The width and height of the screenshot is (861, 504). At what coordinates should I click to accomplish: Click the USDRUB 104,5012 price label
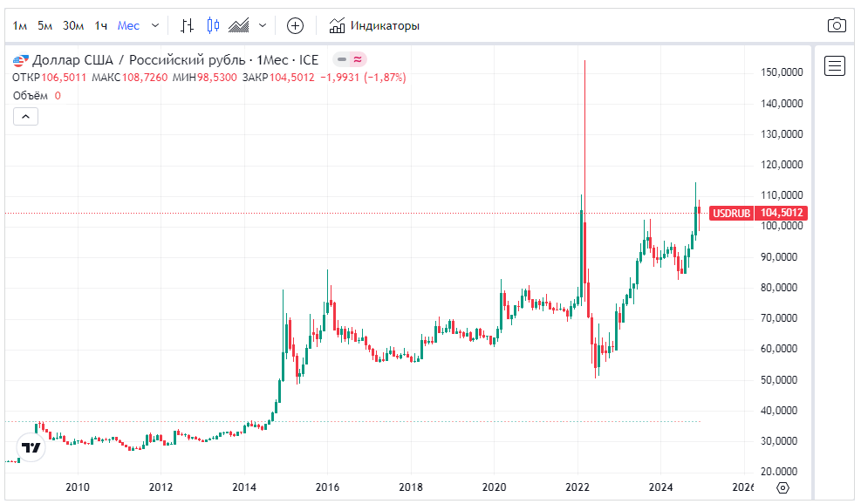758,213
